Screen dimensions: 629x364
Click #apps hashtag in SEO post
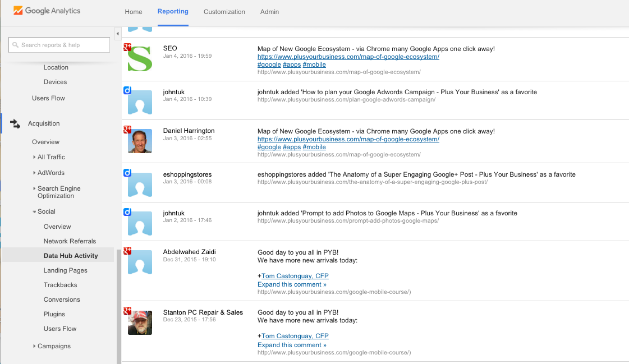click(x=292, y=64)
